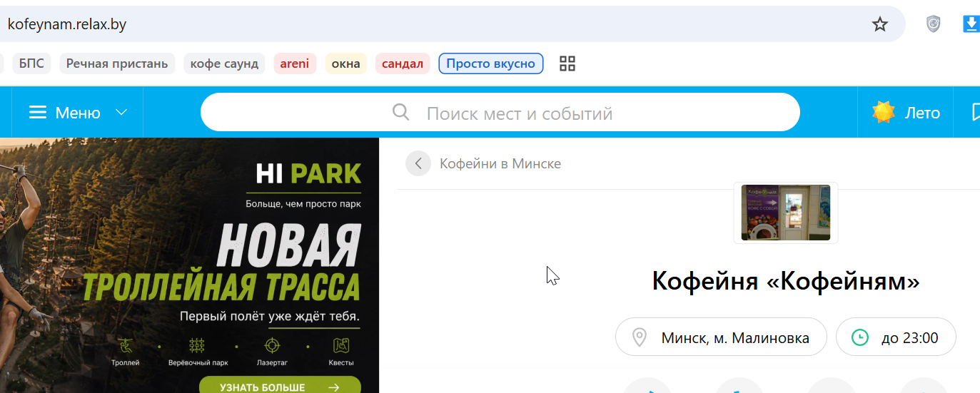
Task: Expand the Меню dropdown chevron
Action: click(x=121, y=113)
